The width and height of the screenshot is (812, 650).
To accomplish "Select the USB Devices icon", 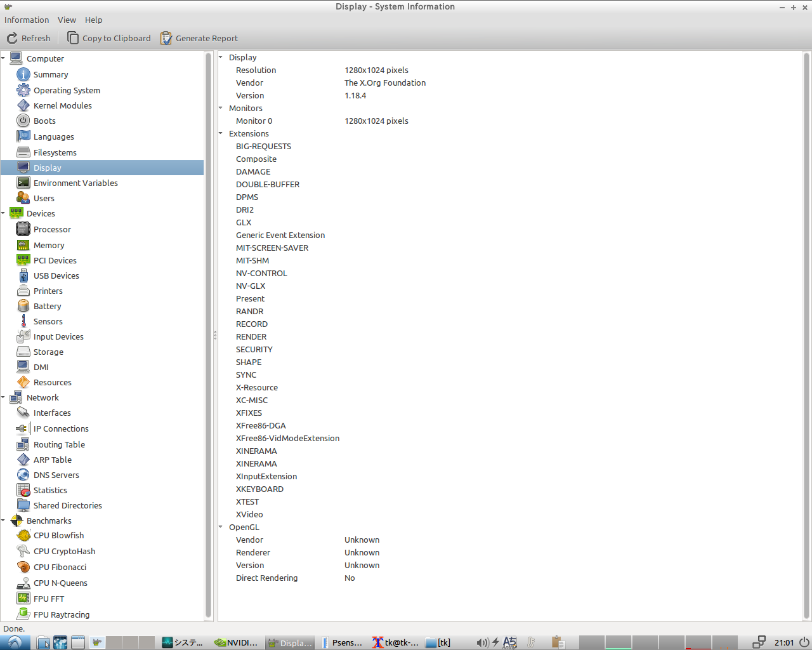I will [23, 275].
